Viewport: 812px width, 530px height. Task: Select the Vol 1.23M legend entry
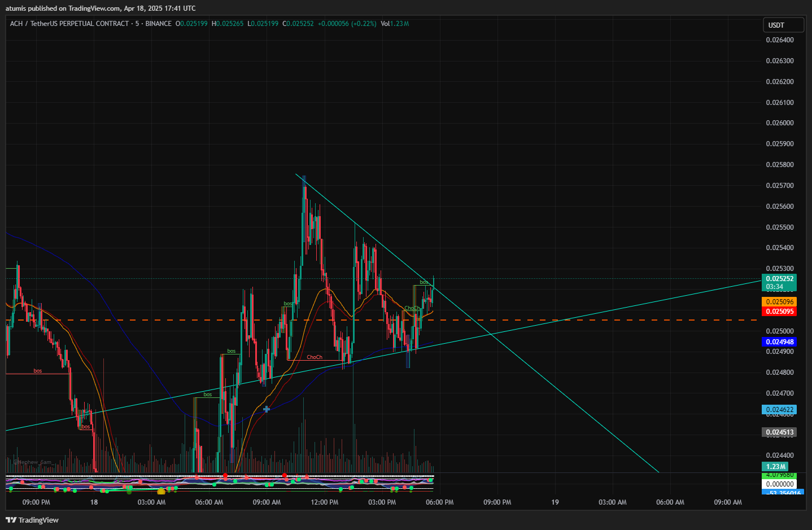point(395,24)
